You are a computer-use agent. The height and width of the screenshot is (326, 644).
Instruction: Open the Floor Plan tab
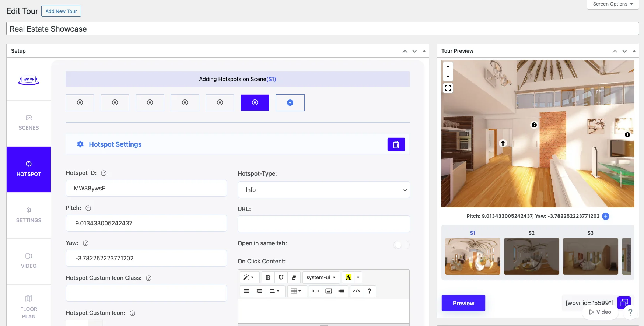[x=29, y=306]
